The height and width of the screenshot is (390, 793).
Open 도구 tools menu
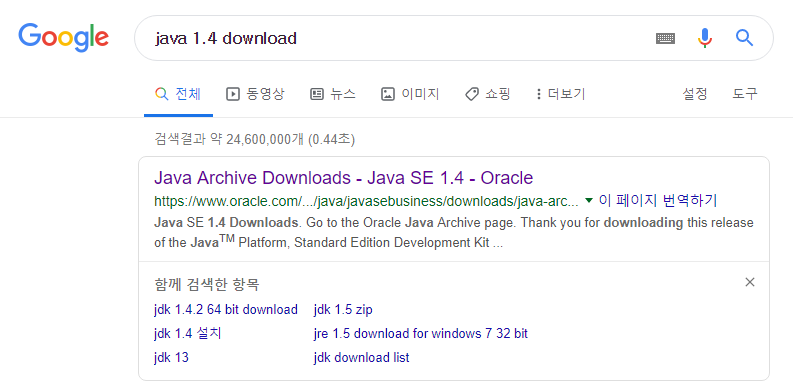click(x=745, y=94)
